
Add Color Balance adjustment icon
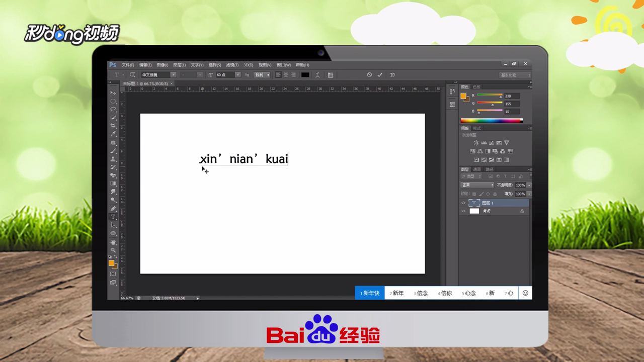click(480, 151)
